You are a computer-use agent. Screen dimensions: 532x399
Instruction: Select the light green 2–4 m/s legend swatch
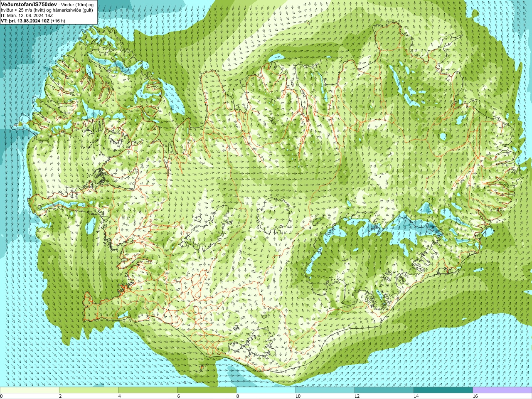(x=89, y=390)
